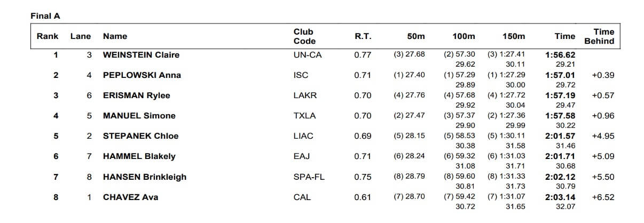This screenshot has width=644, height=223.
Task: Click the name ERISMAN Rylee
Action: pos(136,95)
